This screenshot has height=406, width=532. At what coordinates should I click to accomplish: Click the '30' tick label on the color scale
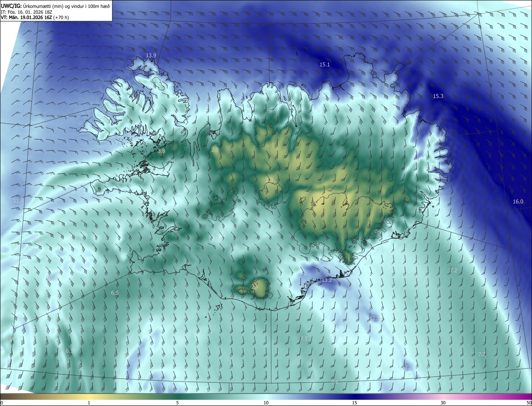(443, 403)
